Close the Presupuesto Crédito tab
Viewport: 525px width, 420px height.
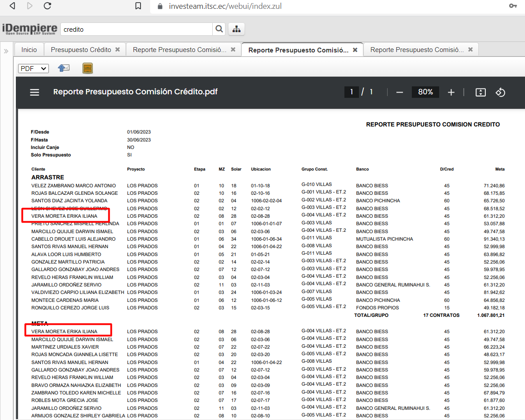pos(118,50)
